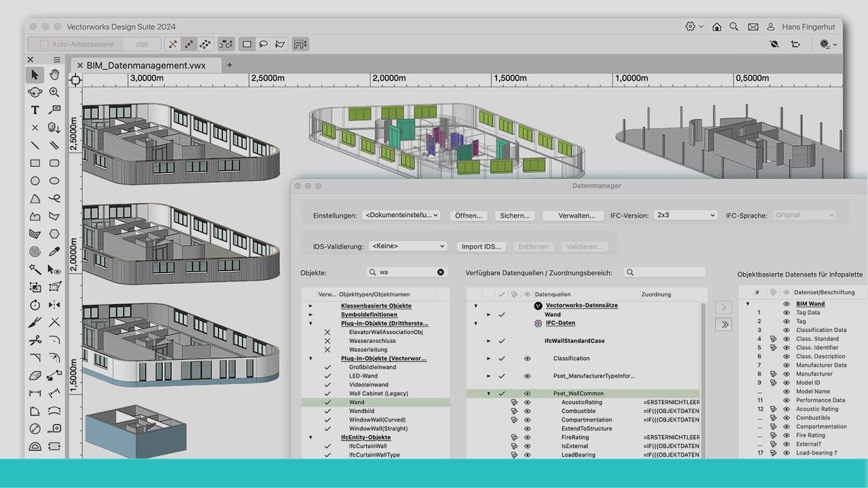The image size is (868, 488).
Task: Expand Klassenbasierte Objekte group
Action: tap(311, 306)
